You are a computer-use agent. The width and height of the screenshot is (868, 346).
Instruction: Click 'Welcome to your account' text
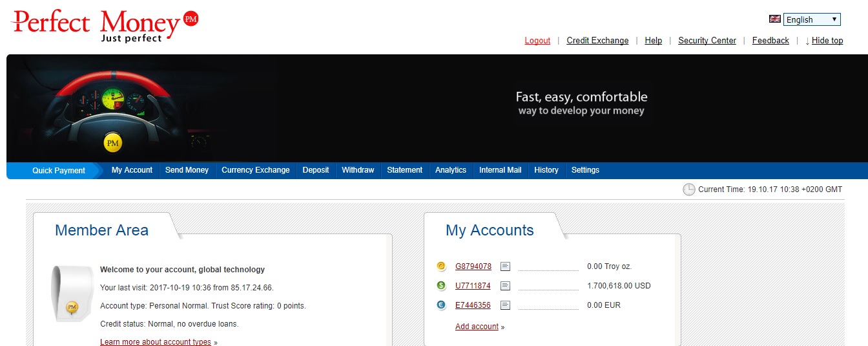click(182, 270)
